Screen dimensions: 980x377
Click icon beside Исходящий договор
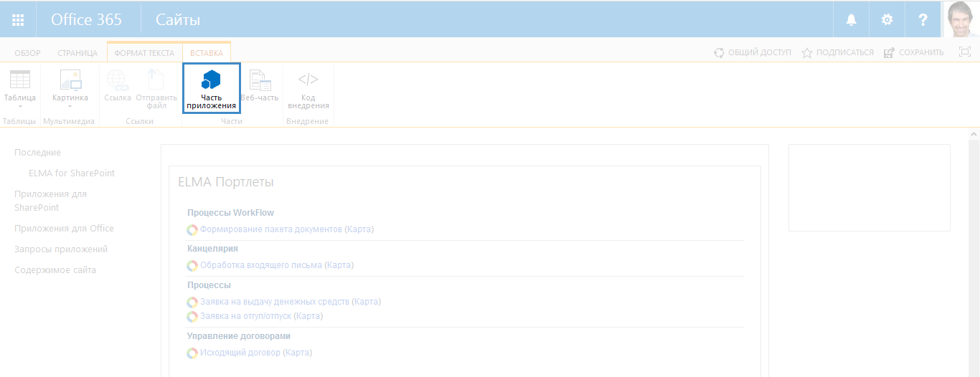tap(192, 353)
